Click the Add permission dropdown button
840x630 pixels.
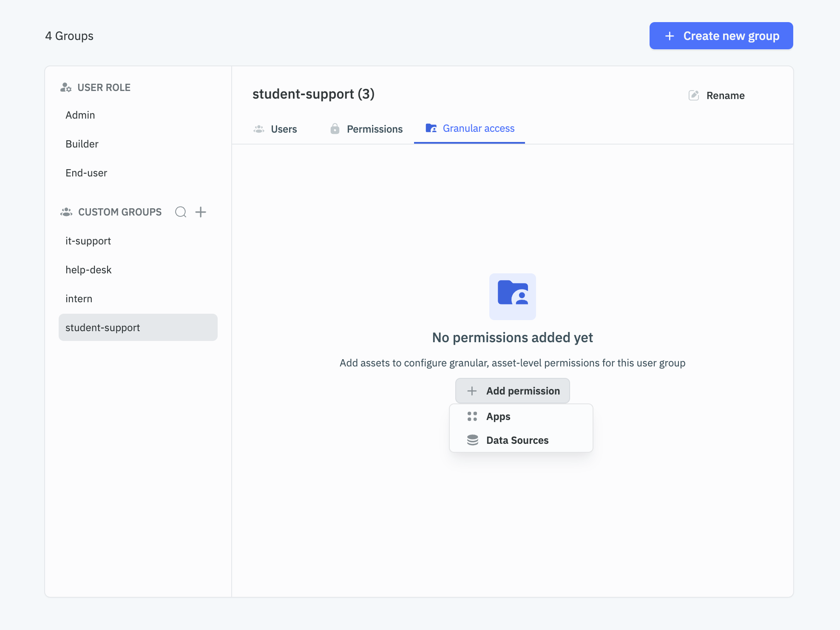(513, 391)
